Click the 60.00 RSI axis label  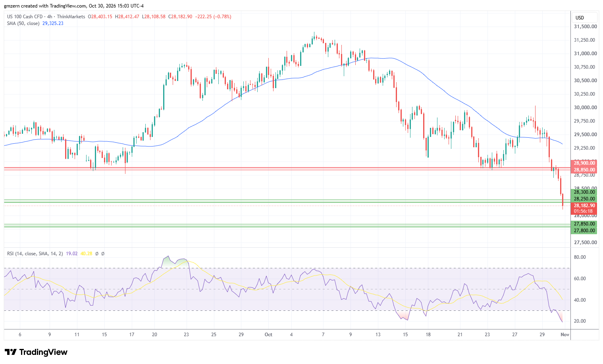pyautogui.click(x=580, y=279)
